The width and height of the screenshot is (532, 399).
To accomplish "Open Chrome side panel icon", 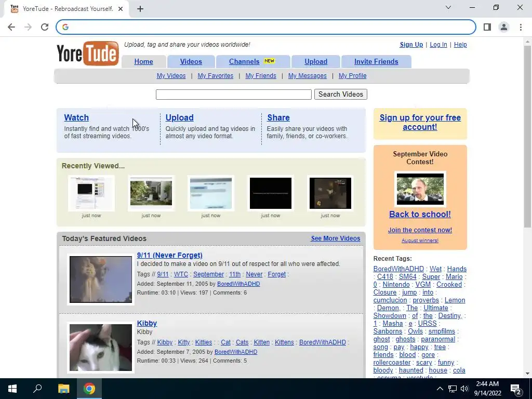I will (487, 27).
